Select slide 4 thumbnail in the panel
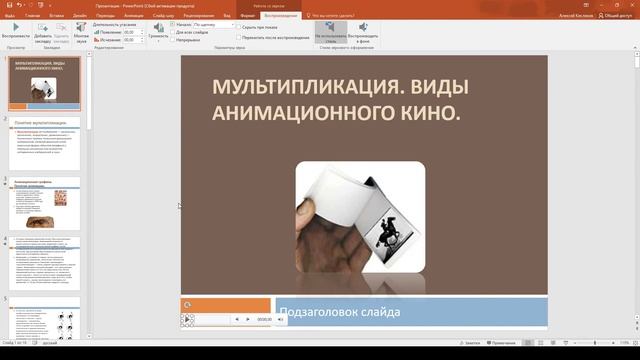 pos(44,264)
